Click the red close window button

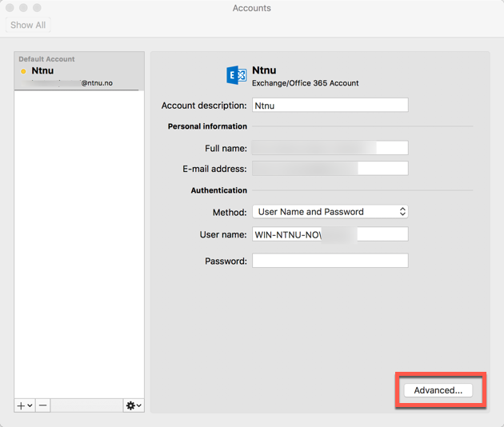(10, 8)
